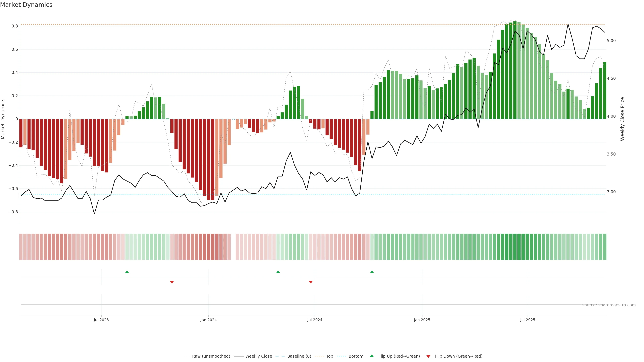
Task: Click the red flip-down marker near Jul 2024
Action: [x=311, y=282]
